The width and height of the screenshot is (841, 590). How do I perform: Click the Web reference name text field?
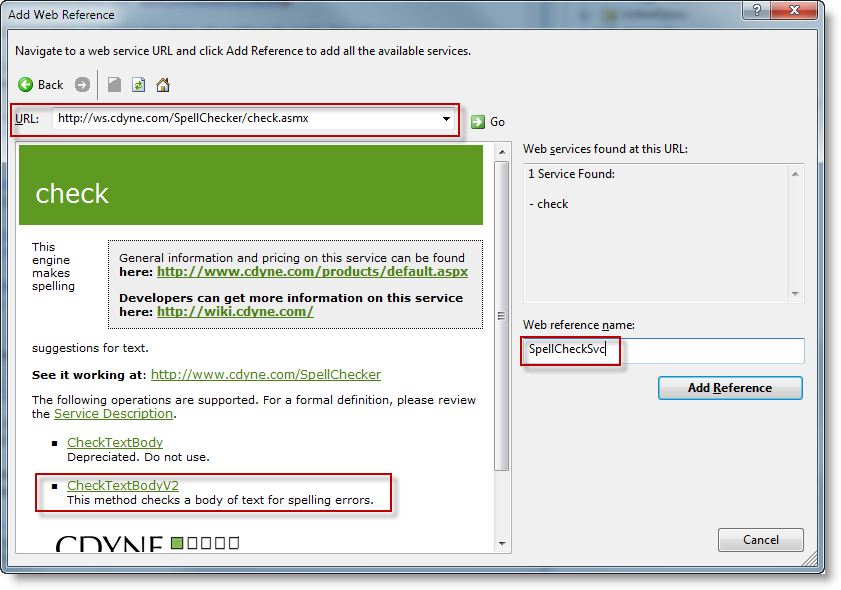[663, 351]
